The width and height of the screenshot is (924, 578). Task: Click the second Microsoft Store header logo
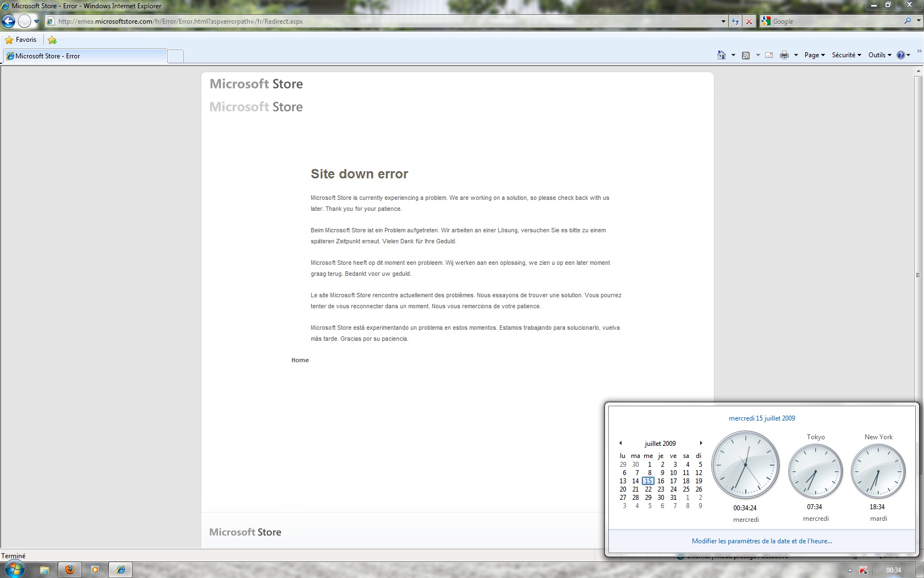point(256,107)
